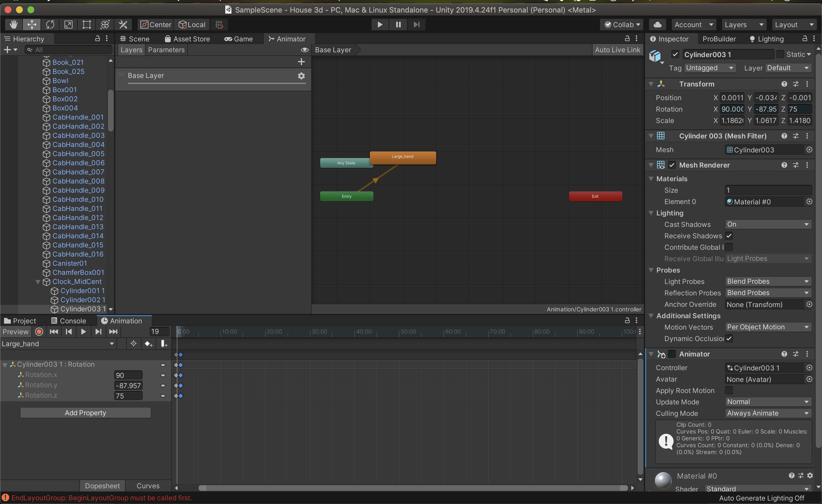The width and height of the screenshot is (822, 504).
Task: Toggle grid snapping icon in toolbar
Action: point(219,24)
